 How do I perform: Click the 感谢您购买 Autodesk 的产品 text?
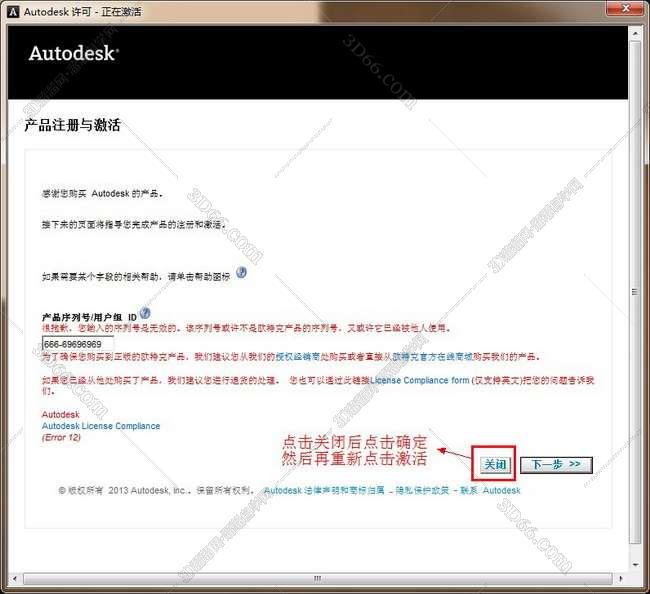102,193
